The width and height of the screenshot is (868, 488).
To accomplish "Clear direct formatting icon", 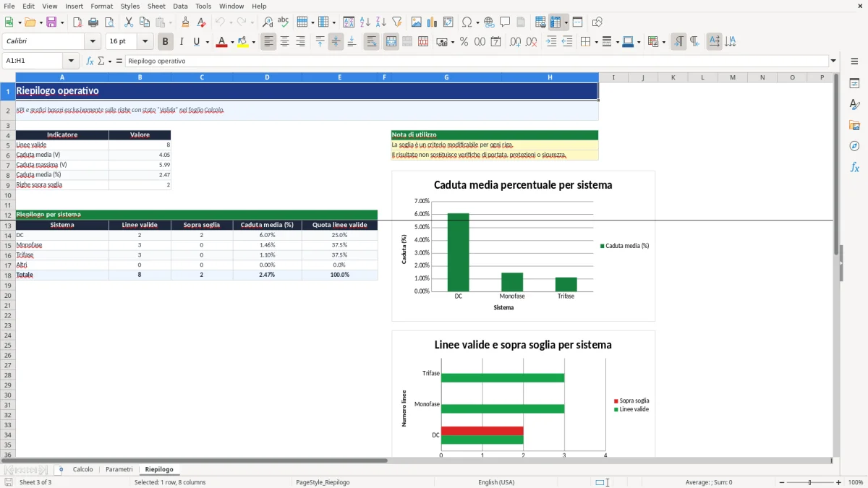I will pos(202,22).
